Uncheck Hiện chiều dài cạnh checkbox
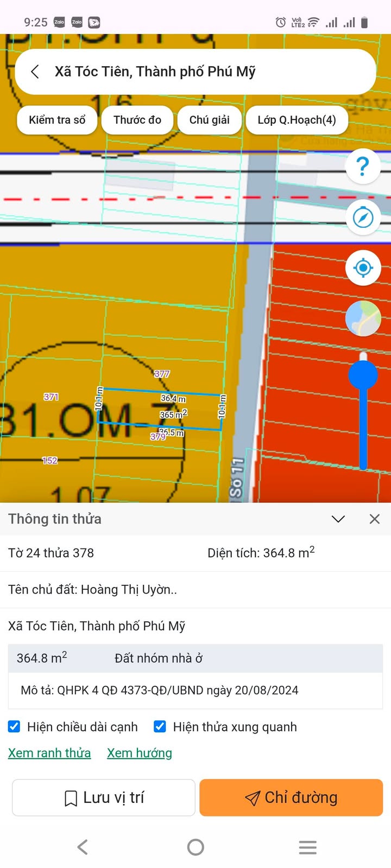Viewport: 391px width, 868px height. pyautogui.click(x=15, y=726)
